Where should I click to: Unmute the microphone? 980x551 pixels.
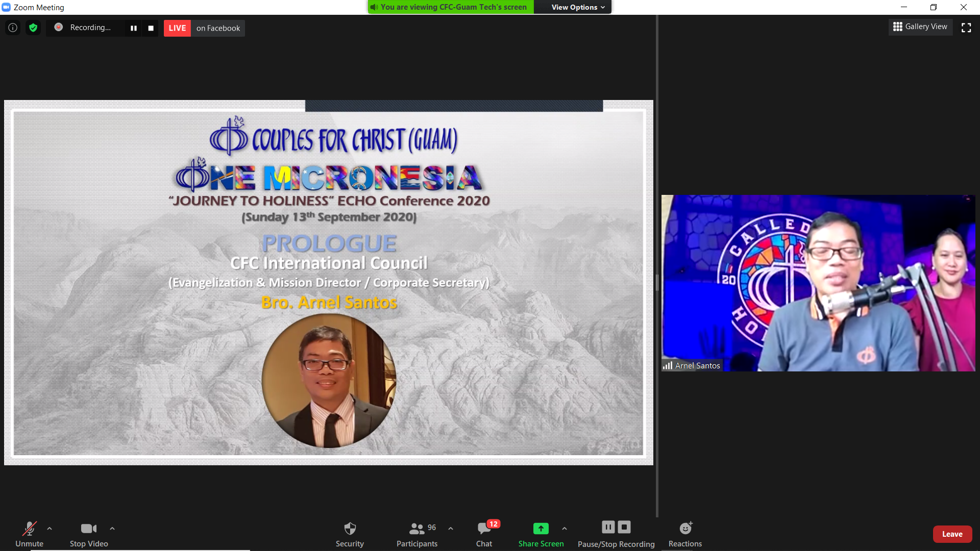tap(29, 534)
